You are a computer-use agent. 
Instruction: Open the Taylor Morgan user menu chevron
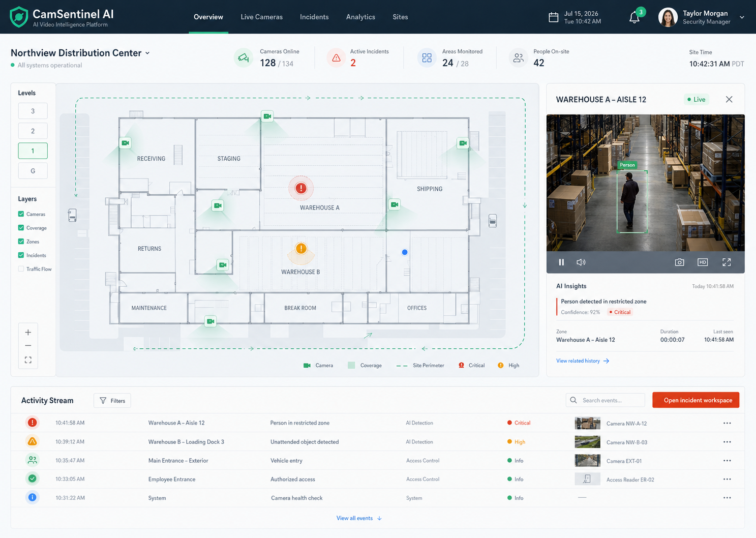742,17
